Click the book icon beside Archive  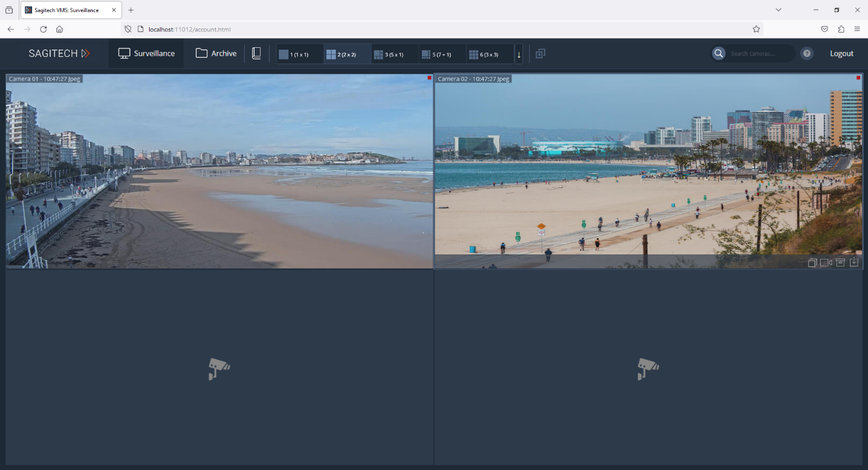256,53
